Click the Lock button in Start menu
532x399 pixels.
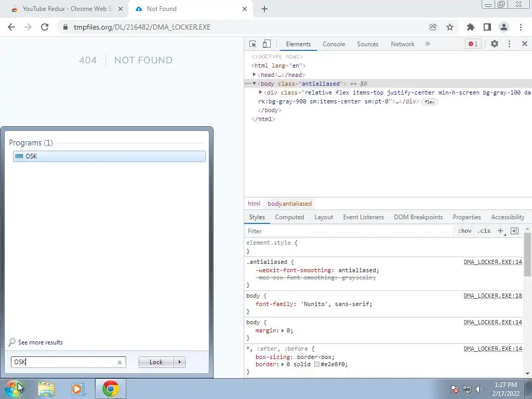click(x=156, y=362)
